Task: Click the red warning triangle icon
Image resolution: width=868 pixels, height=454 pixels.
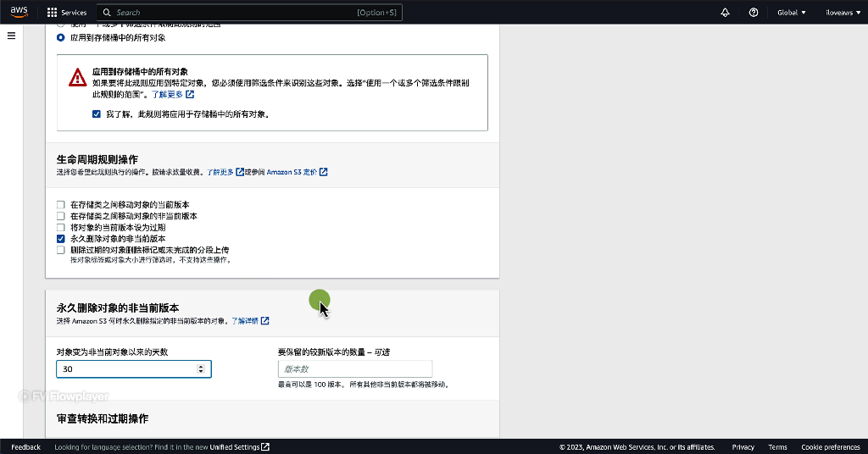Action: pyautogui.click(x=77, y=77)
